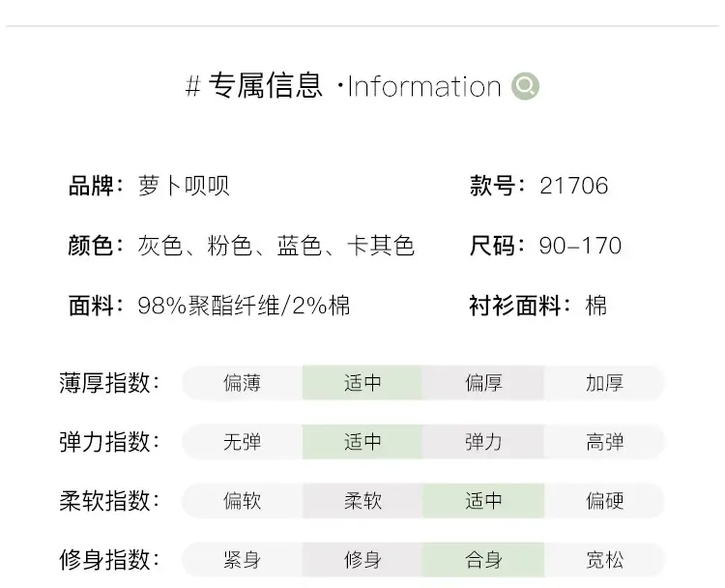Pick 弹力 elasticity segment
This screenshot has height=588, width=725.
pyautogui.click(x=483, y=441)
